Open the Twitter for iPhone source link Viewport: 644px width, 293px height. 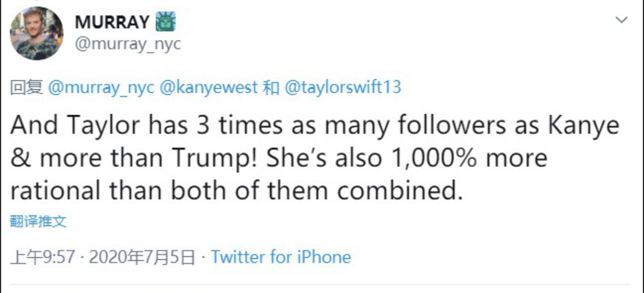(x=281, y=257)
